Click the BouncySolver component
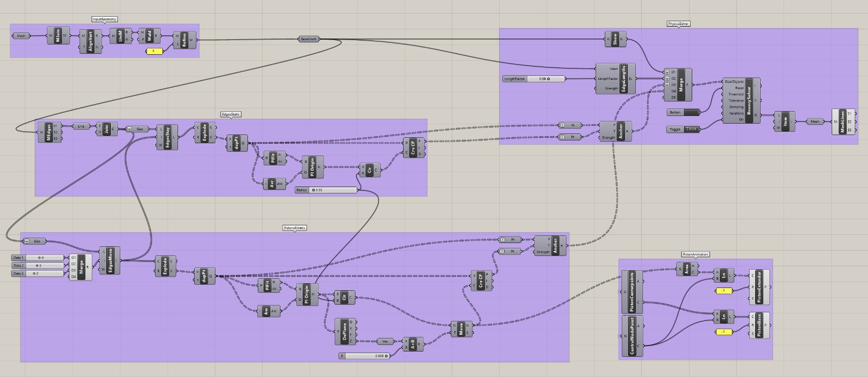Image resolution: width=868 pixels, height=377 pixels. pyautogui.click(x=749, y=100)
